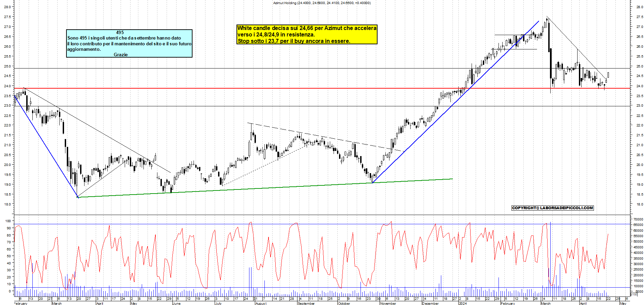Click the 28.0 label on the left price scale

pyautogui.click(x=8, y=7)
